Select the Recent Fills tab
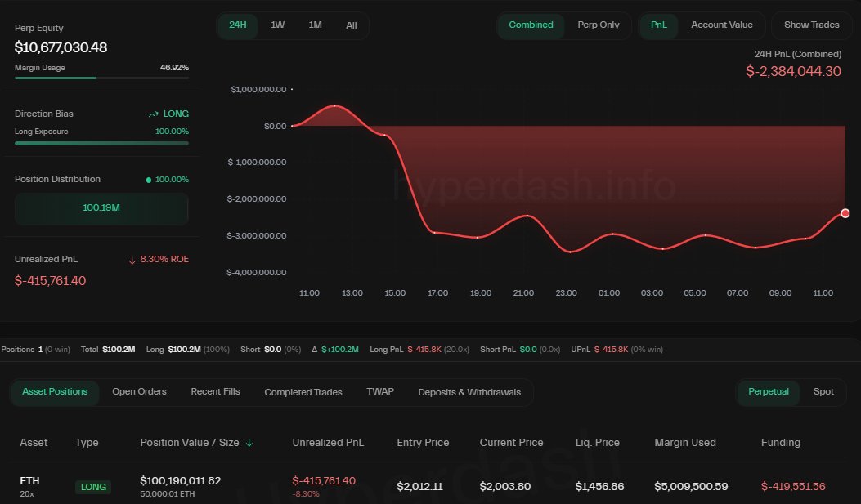Image resolution: width=861 pixels, height=504 pixels. (215, 392)
